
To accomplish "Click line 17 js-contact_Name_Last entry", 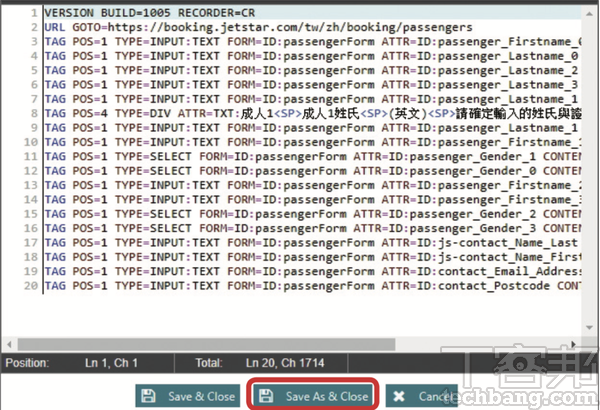I will pos(311,243).
